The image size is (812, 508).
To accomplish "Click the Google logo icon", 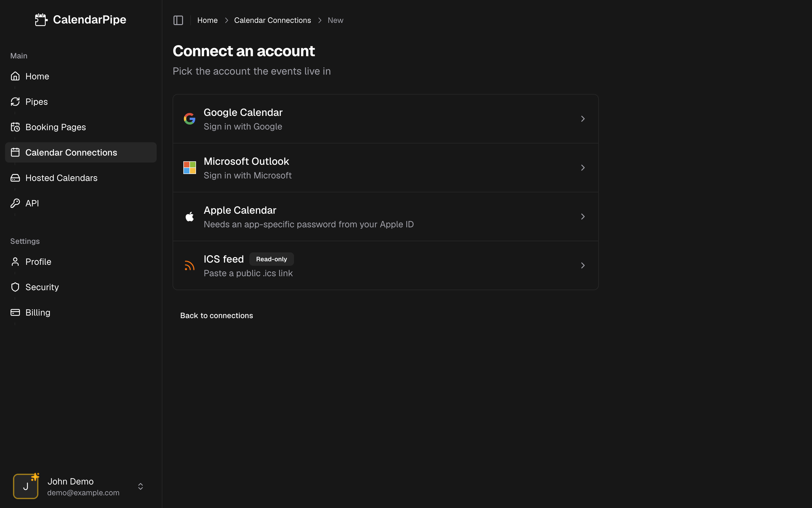I will (190, 119).
